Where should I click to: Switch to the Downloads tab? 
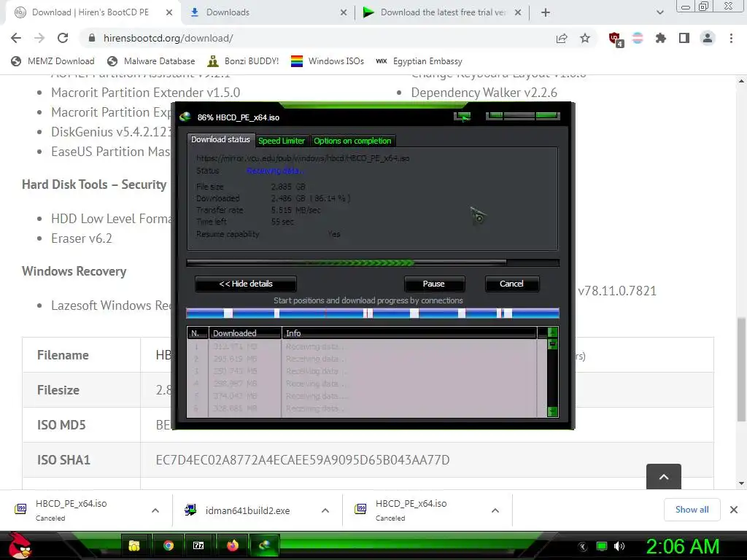pos(268,12)
